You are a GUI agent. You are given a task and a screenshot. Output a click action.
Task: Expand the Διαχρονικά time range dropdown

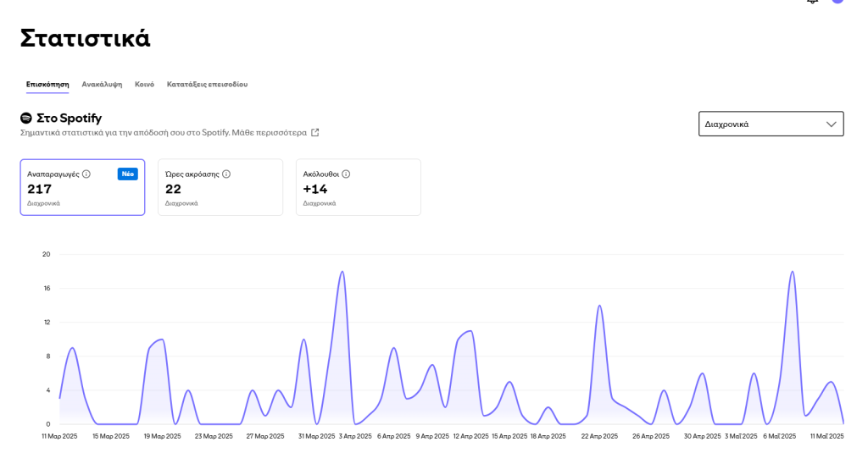pyautogui.click(x=771, y=124)
